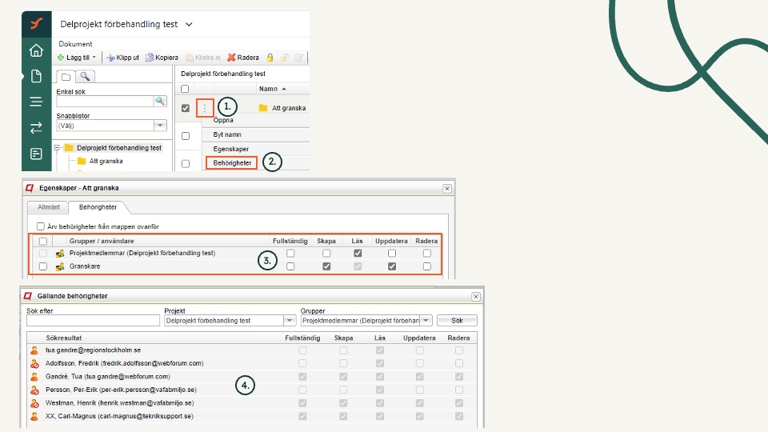Open the hamburger list icon in the sidebar

coord(36,102)
